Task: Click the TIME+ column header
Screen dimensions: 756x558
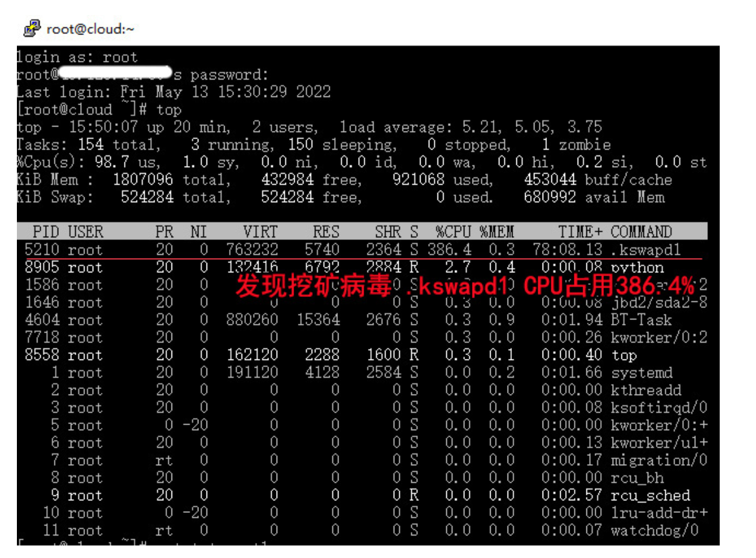Action: click(580, 232)
